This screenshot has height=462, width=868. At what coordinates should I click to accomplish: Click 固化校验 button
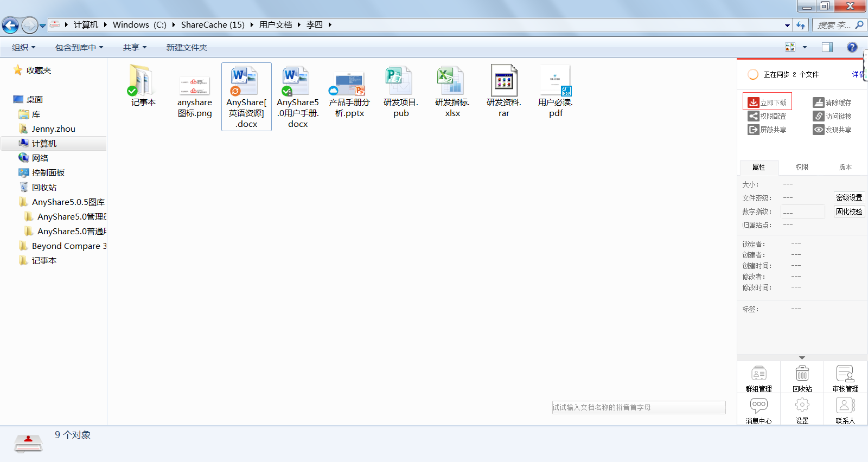point(849,211)
